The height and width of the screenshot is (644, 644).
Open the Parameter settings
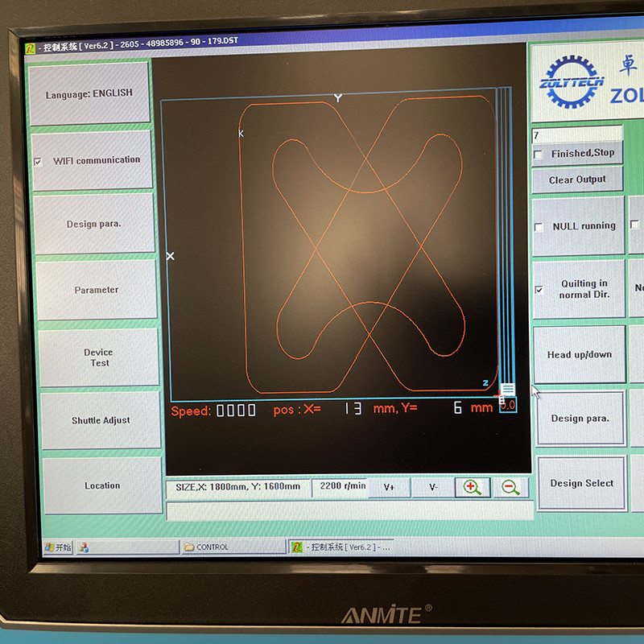(x=96, y=290)
